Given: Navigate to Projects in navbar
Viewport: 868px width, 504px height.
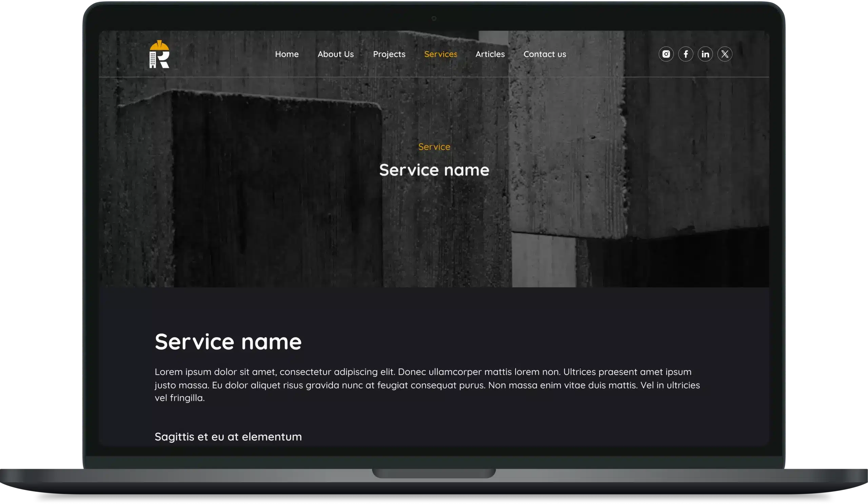Looking at the screenshot, I should [389, 54].
